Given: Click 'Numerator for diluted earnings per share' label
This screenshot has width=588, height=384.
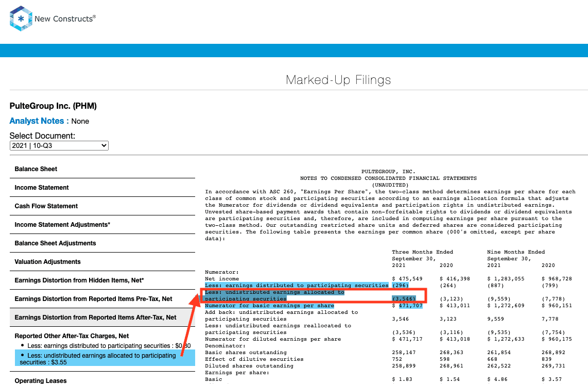Looking at the screenshot, I should (273, 339).
